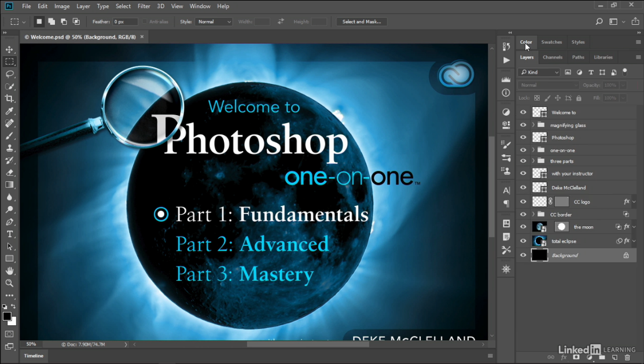Switch to the Swatches tab
Viewport: 644px width, 364px height.
(x=551, y=42)
